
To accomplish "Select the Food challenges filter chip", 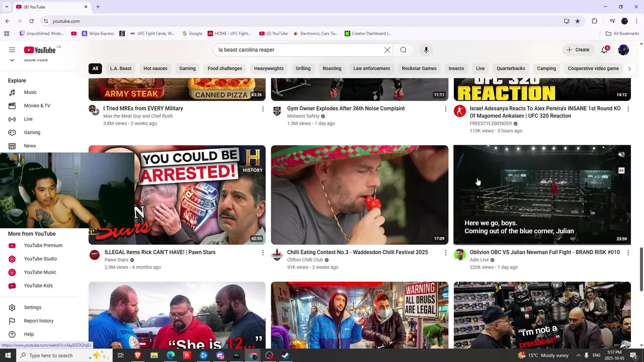I will [x=225, y=68].
